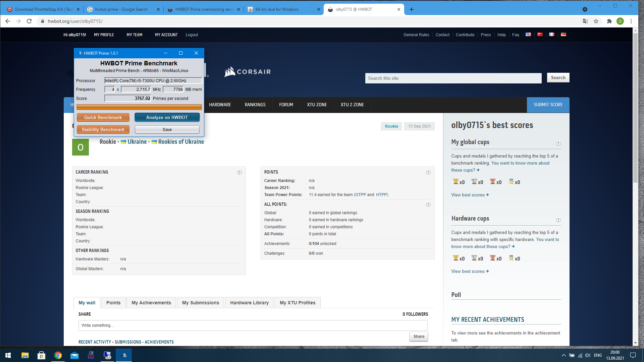Screen dimensions: 644x362
Task: Open the Google Translate icon in address bar
Action: [585, 21]
